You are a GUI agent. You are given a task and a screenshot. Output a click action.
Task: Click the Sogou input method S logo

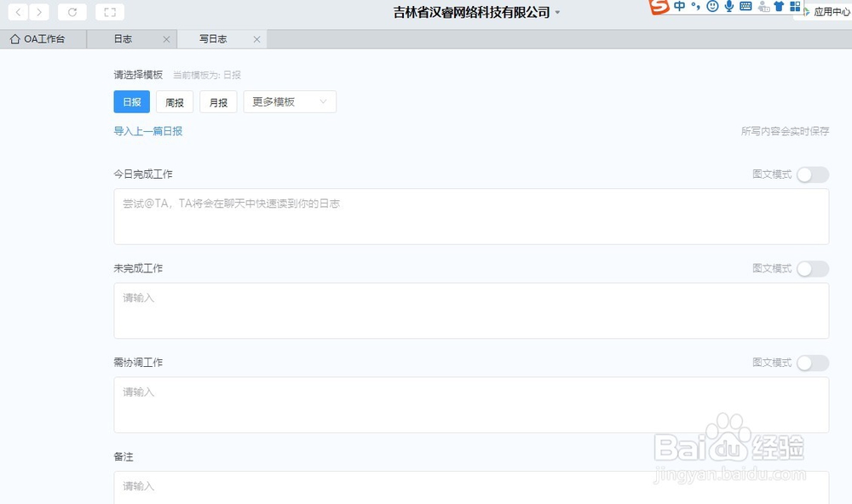659,7
